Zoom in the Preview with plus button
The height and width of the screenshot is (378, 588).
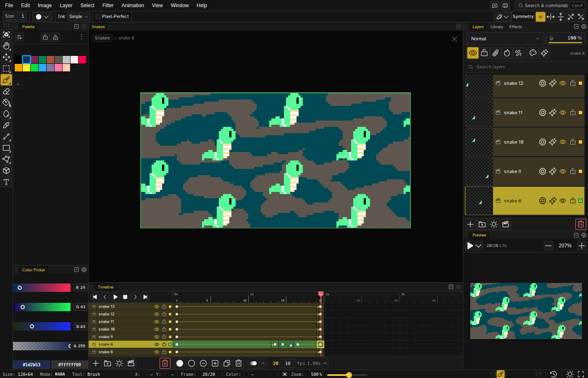[581, 246]
